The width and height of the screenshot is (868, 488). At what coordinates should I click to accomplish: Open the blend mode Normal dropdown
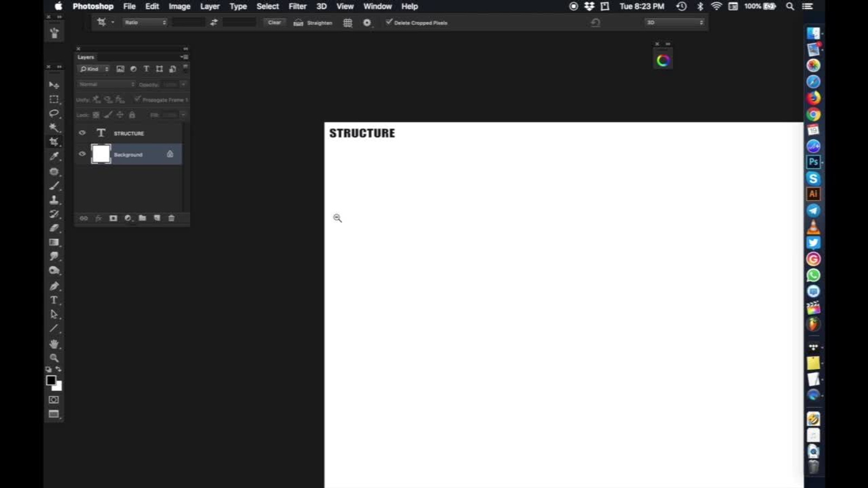(x=106, y=85)
